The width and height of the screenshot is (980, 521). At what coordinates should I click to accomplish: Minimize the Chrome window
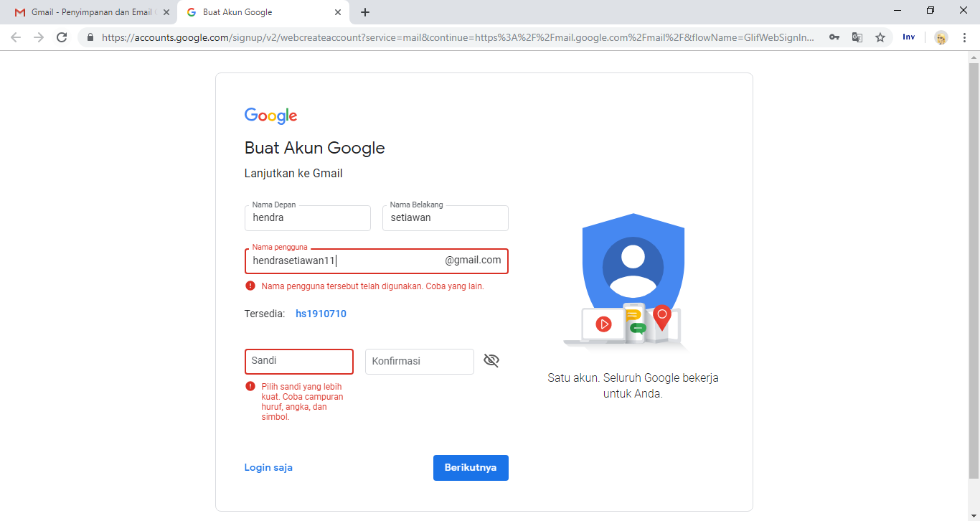click(x=897, y=11)
